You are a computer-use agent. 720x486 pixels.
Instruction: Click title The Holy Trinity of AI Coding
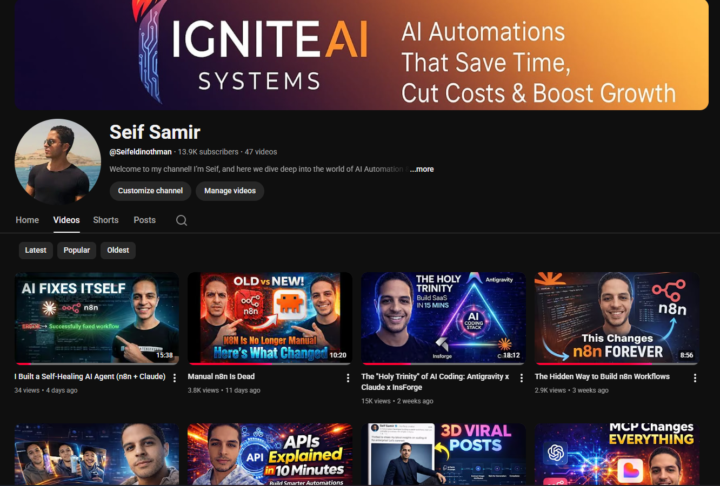pyautogui.click(x=435, y=382)
